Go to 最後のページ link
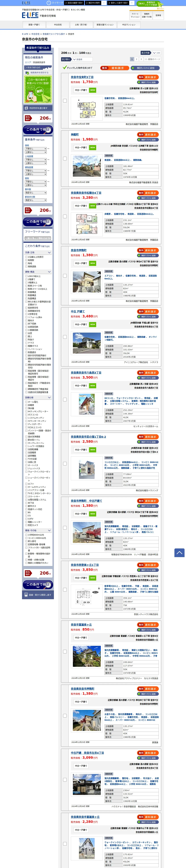 152,59
